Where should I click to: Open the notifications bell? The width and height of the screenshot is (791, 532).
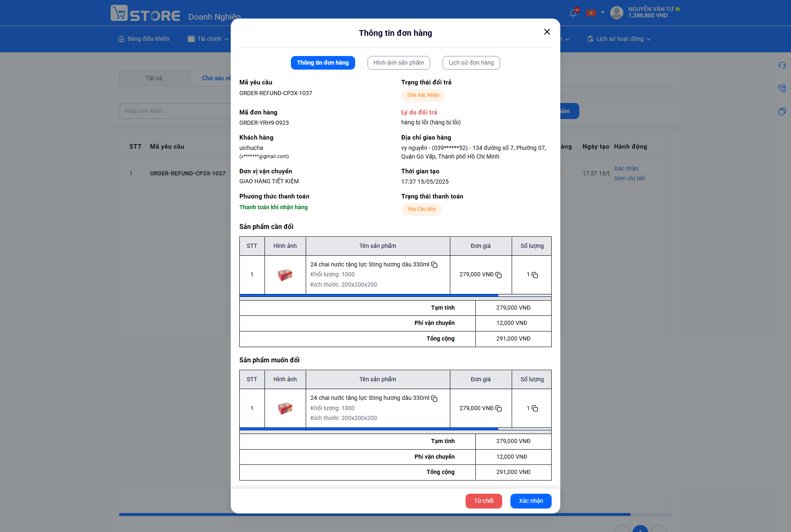tap(573, 13)
